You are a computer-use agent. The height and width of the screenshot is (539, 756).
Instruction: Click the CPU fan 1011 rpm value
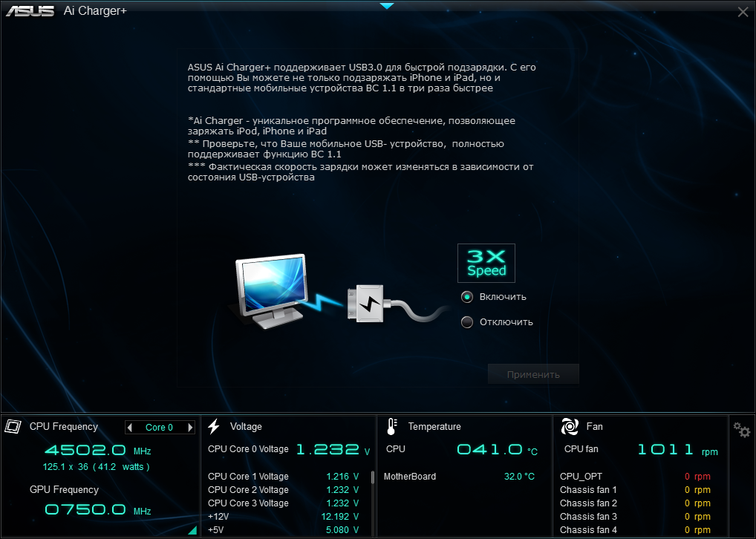(677, 450)
